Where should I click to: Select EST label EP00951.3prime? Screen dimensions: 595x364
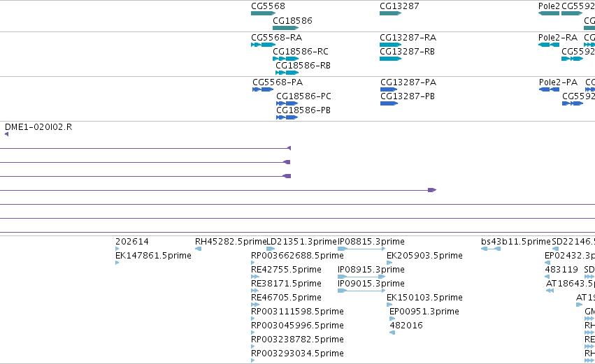click(424, 312)
